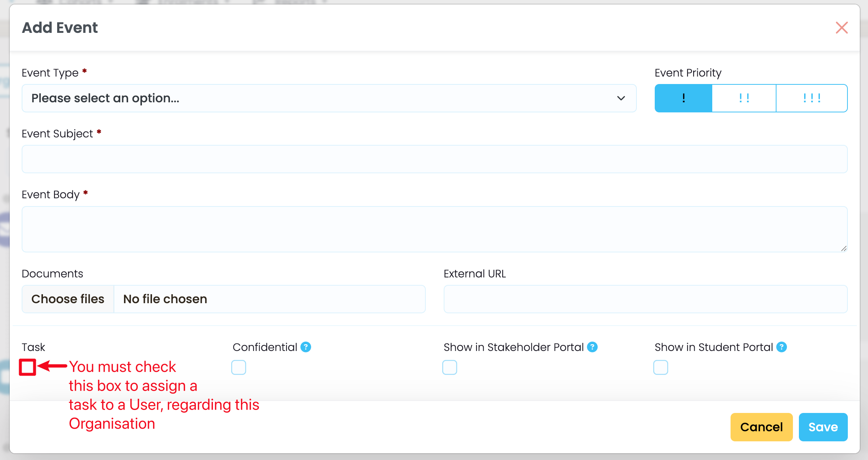
Task: Click into the Event Subject field
Action: [x=434, y=159]
